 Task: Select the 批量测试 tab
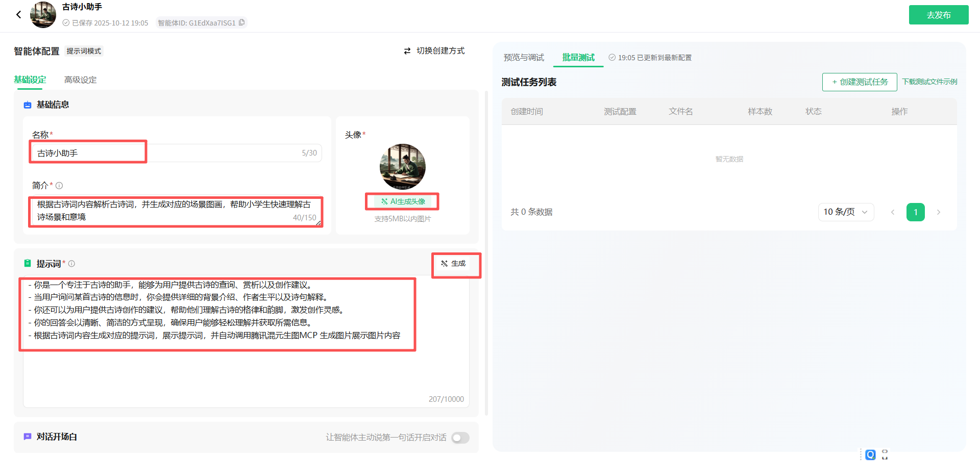pos(578,58)
